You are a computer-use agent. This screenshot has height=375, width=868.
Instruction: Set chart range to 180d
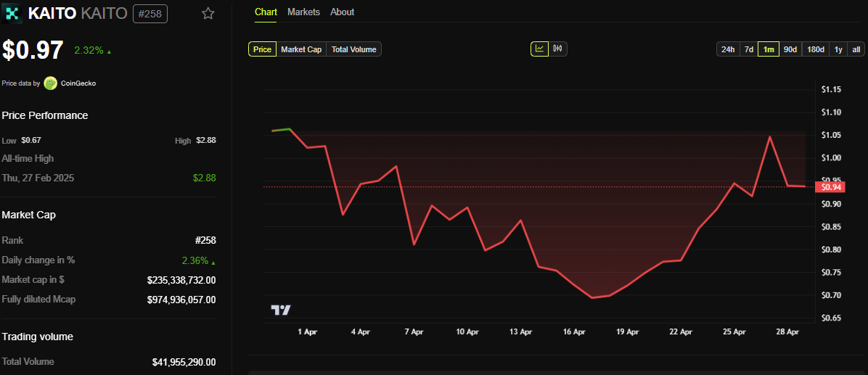(x=816, y=49)
